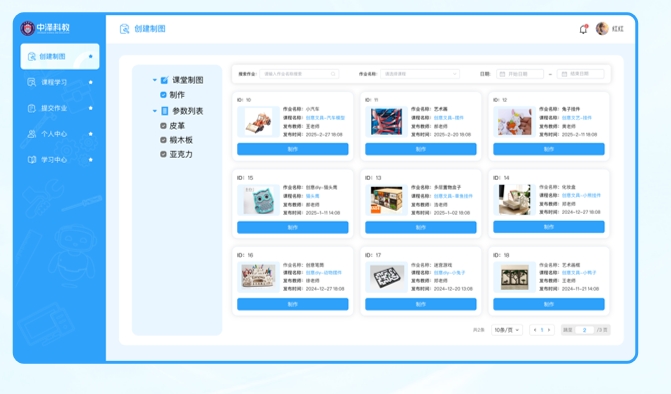
Task: Collapse the 参数列表 tree node
Action: (154, 111)
